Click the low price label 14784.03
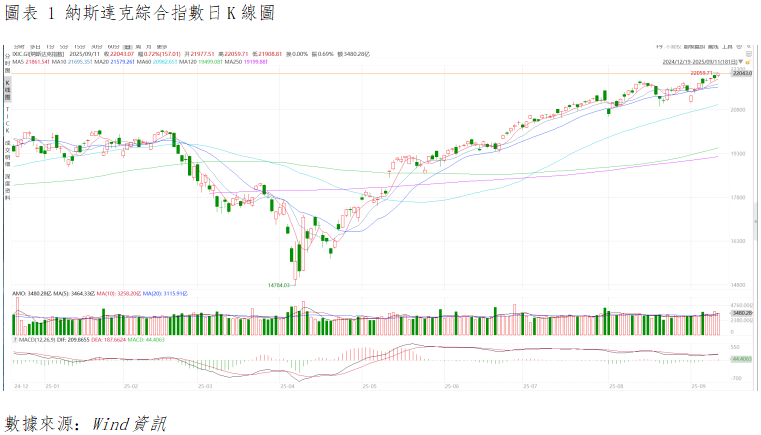Screen dimensions: 761x435 (279, 285)
